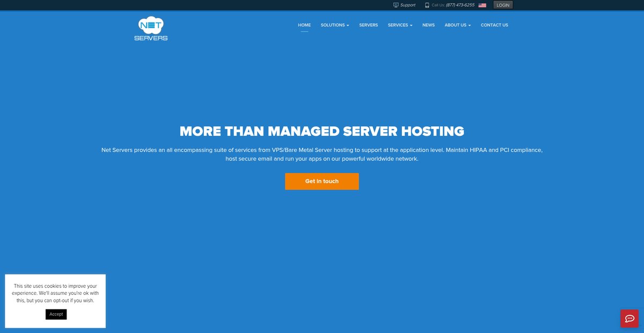Accept the cookies notice

56,314
